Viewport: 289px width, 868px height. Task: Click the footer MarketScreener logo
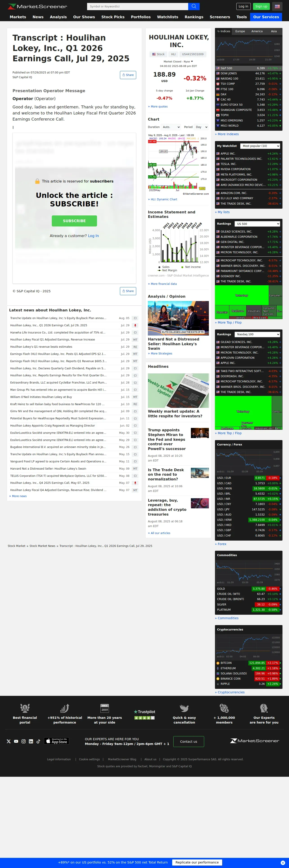pos(255,741)
